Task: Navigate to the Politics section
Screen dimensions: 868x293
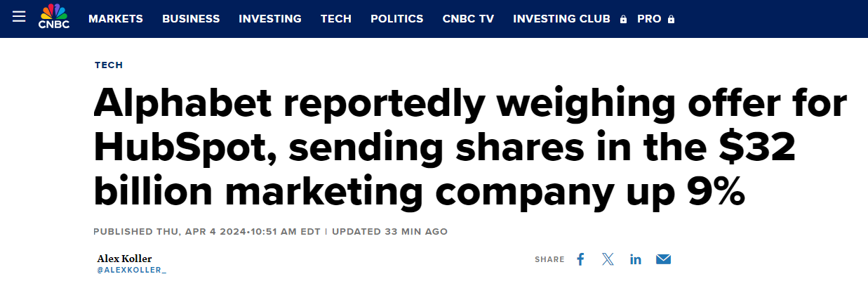Action: coord(397,19)
